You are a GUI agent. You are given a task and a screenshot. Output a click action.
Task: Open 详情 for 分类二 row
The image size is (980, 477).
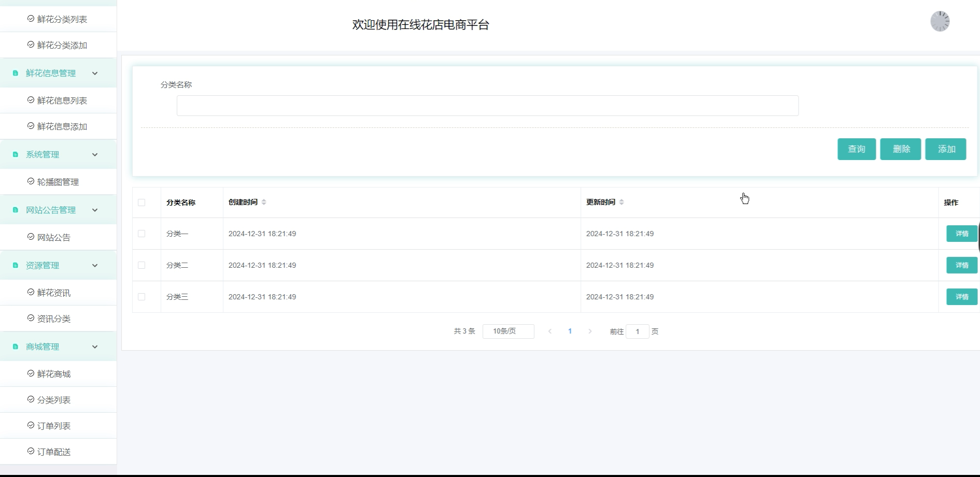coord(962,265)
